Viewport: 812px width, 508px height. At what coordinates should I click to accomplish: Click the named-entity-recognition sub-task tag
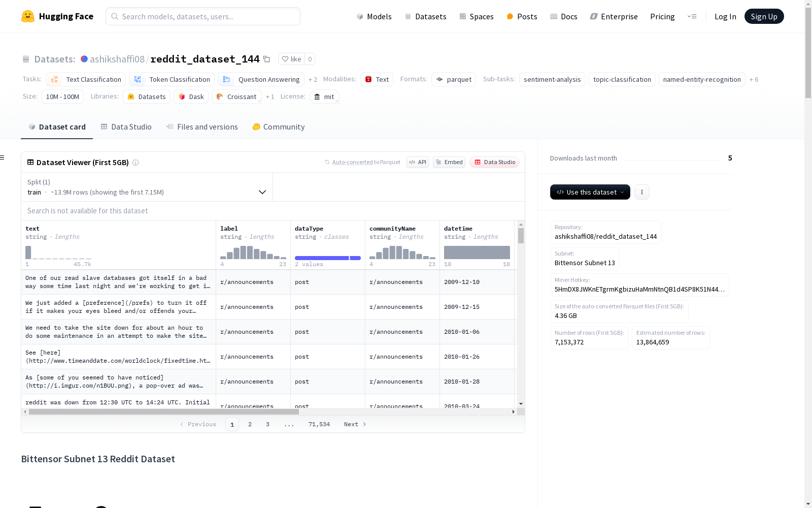pos(702,79)
